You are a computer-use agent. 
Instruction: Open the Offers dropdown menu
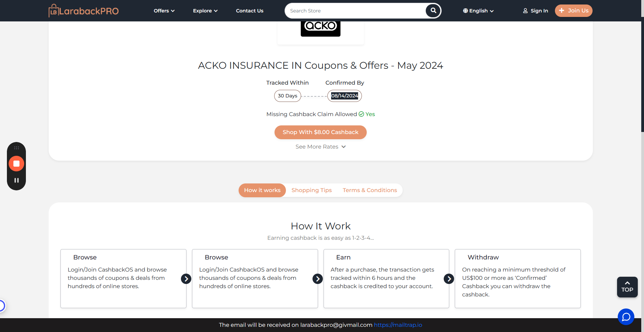tap(164, 11)
